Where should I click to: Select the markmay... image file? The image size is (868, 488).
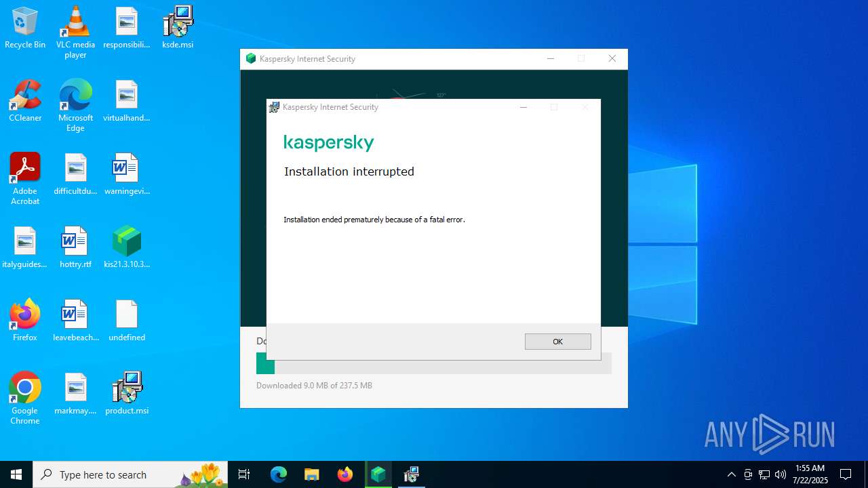pyautogui.click(x=75, y=394)
